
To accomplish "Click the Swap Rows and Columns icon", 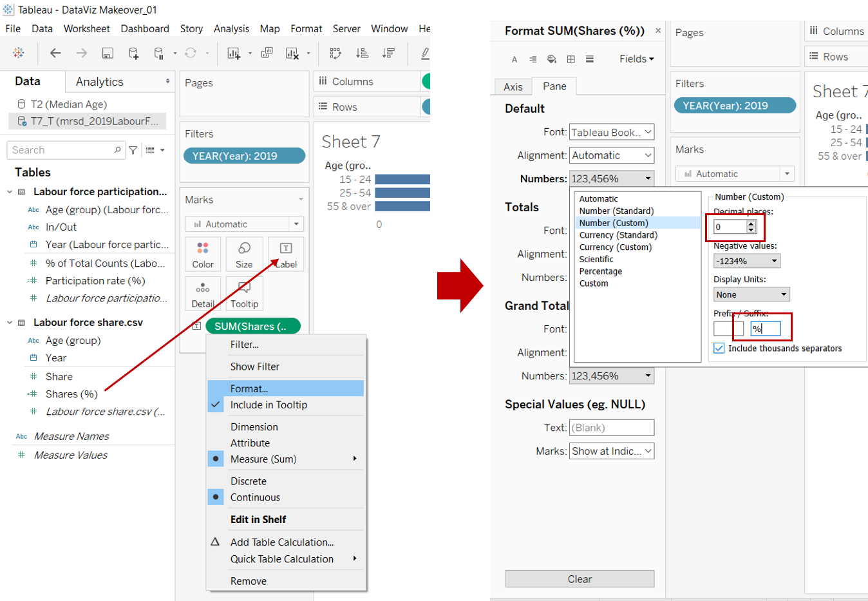I will [335, 53].
